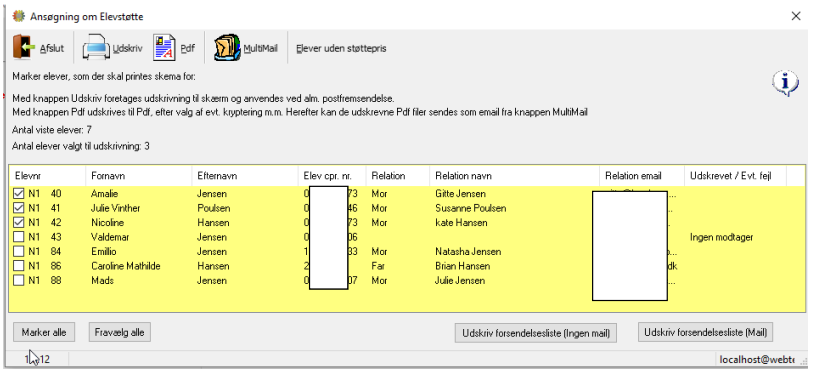This screenshot has width=814, height=373.
Task: Click Elev cpr. nr. column header
Action: [332, 176]
